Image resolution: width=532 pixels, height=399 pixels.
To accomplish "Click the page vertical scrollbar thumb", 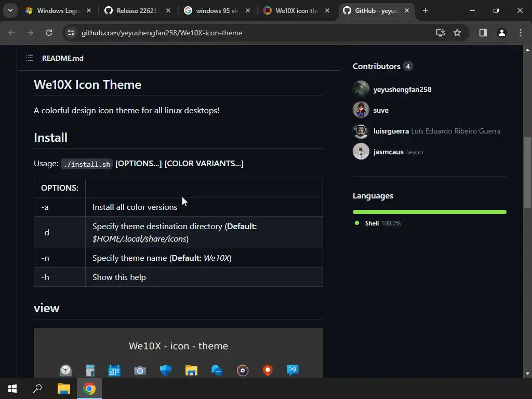I will click(527, 172).
